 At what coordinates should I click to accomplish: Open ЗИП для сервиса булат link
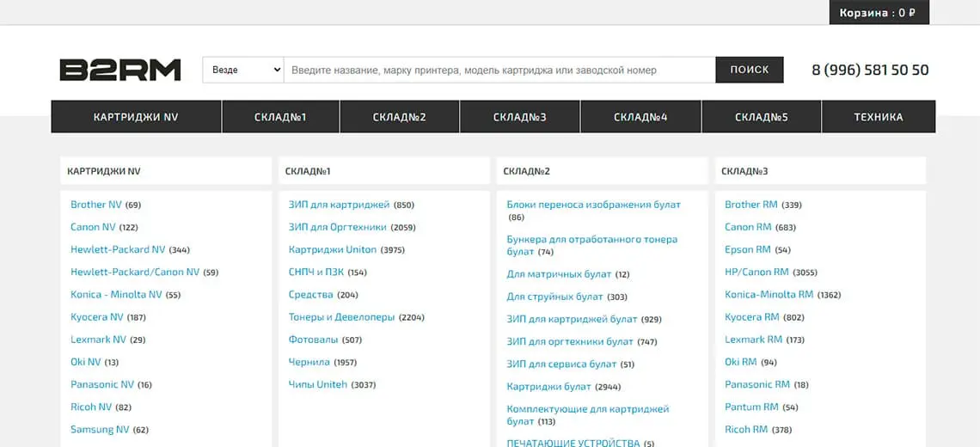(562, 364)
